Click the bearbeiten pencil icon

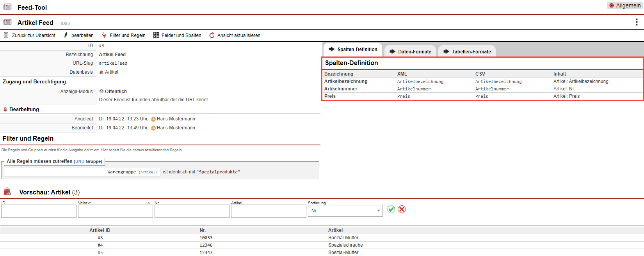point(66,35)
